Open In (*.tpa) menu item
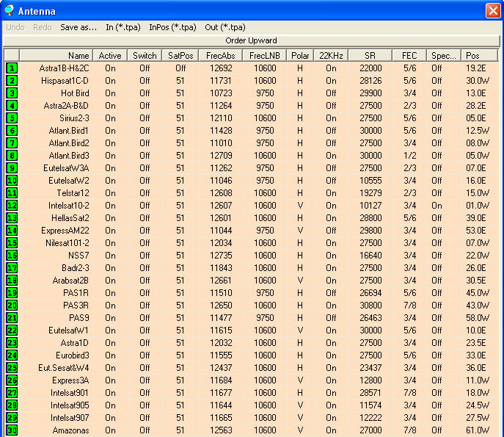This screenshot has width=504, height=437. (x=123, y=27)
